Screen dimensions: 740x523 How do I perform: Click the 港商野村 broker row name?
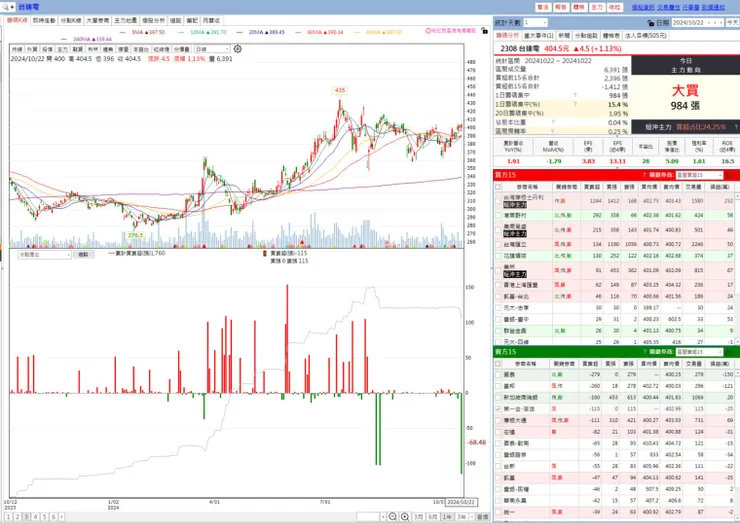pyautogui.click(x=515, y=215)
